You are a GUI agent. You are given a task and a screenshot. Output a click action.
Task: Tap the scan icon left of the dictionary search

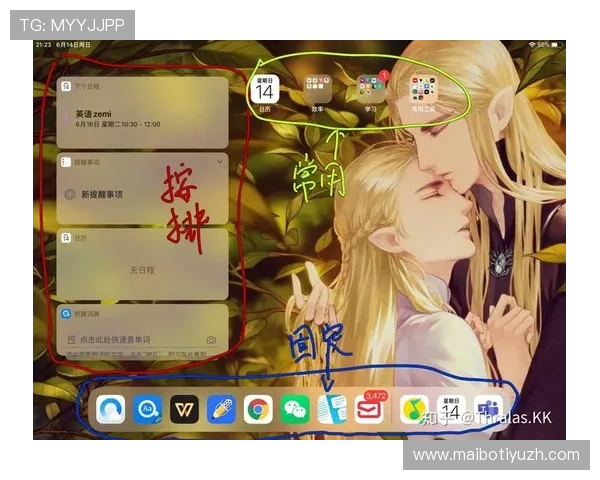tap(71, 340)
